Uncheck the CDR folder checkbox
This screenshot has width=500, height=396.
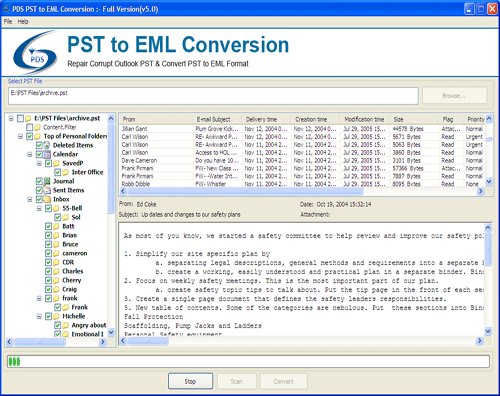click(x=48, y=262)
